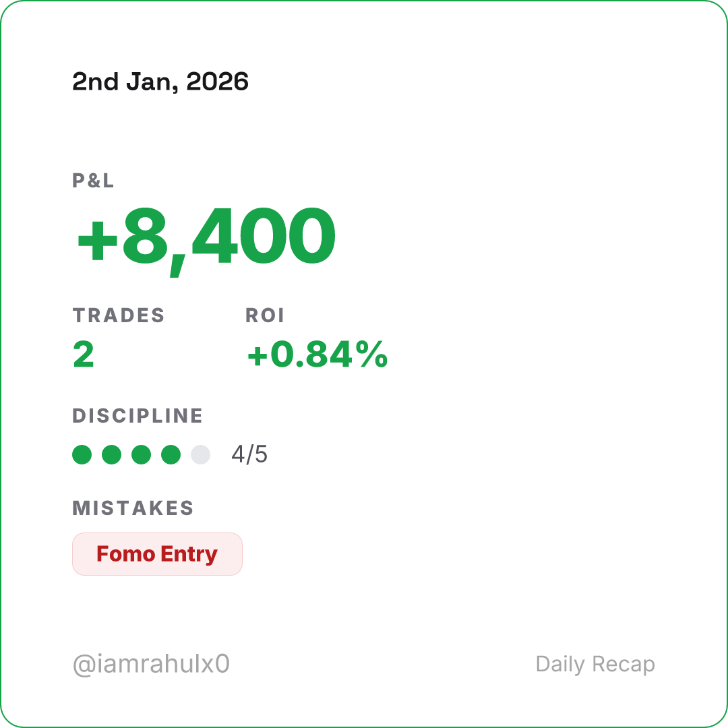Click the 'Daily Recap' footer label
This screenshot has width=728, height=728.
(595, 665)
